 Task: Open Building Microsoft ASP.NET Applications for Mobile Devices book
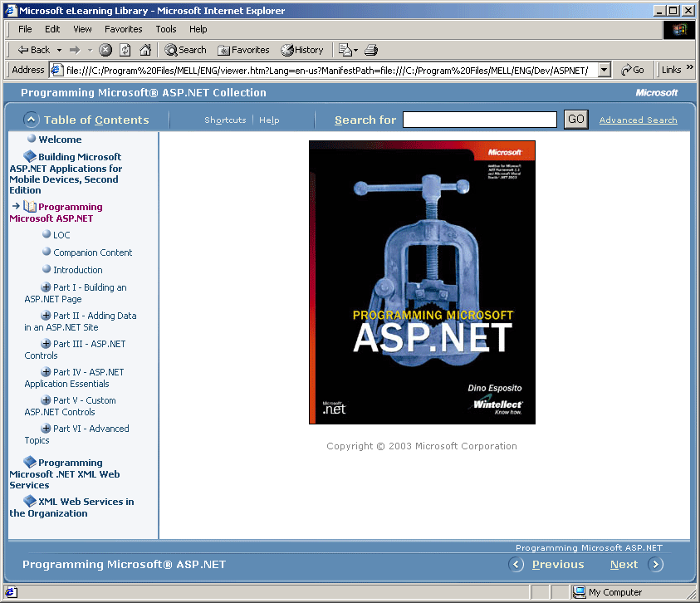coord(66,173)
